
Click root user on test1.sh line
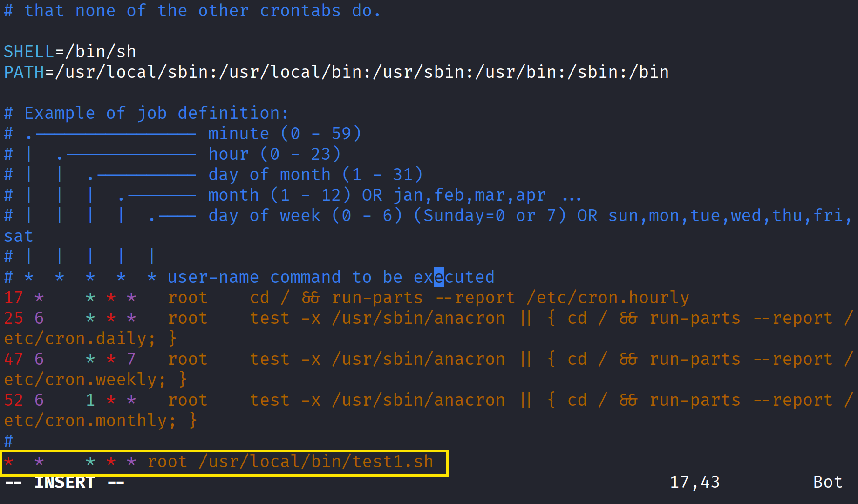click(167, 462)
